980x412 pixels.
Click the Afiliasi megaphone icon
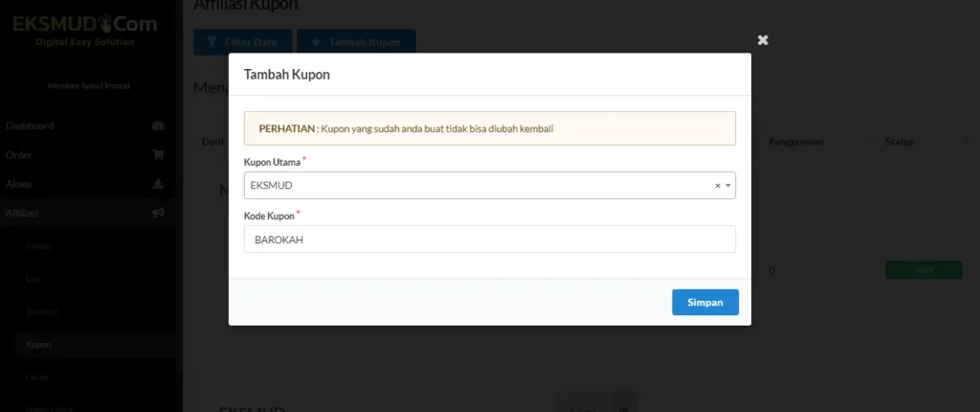click(x=158, y=213)
